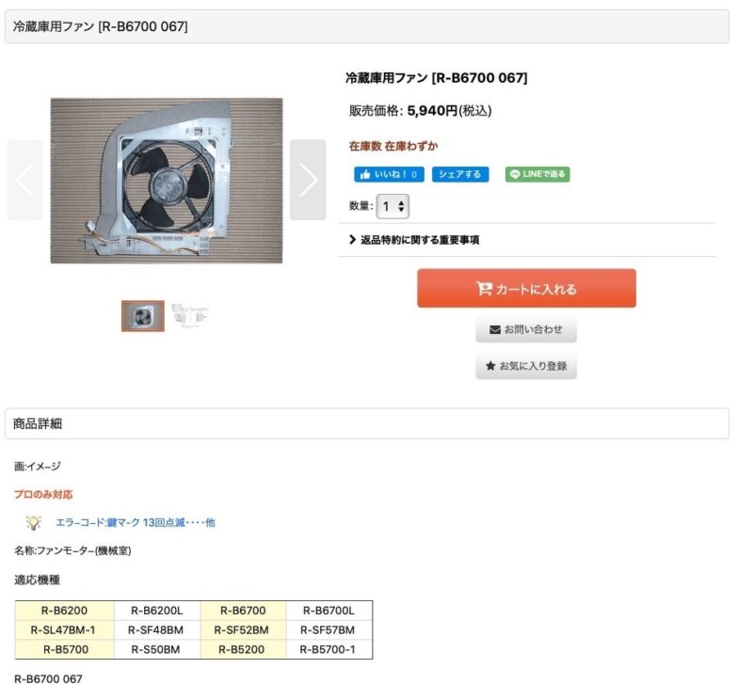Screen dimensions: 753x700
Task: Click the star お気に入り登録 favorite button
Action: 526,366
